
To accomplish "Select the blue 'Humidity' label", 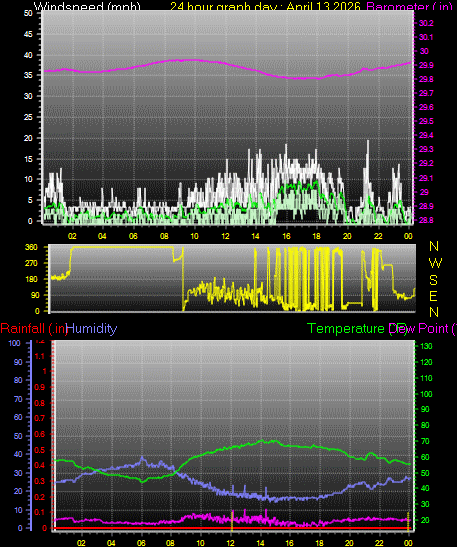I will pos(92,329).
